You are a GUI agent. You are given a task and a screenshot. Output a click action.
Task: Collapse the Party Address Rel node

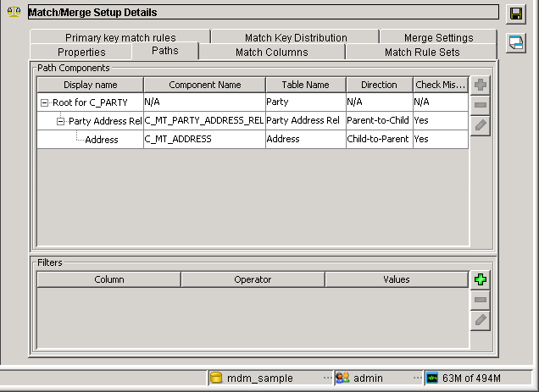pos(61,121)
